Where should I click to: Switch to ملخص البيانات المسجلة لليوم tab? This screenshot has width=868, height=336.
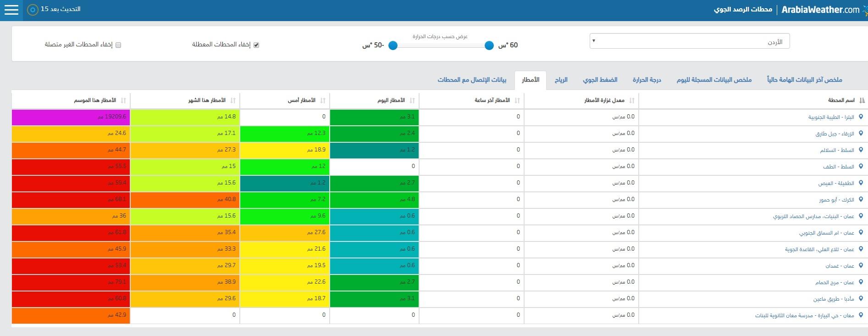714,80
